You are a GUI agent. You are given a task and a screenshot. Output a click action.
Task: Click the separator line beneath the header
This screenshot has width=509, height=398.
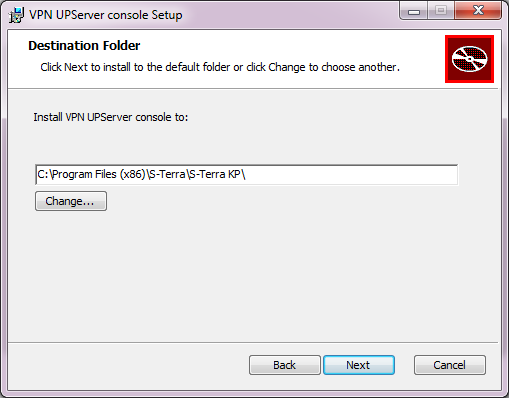(x=253, y=89)
